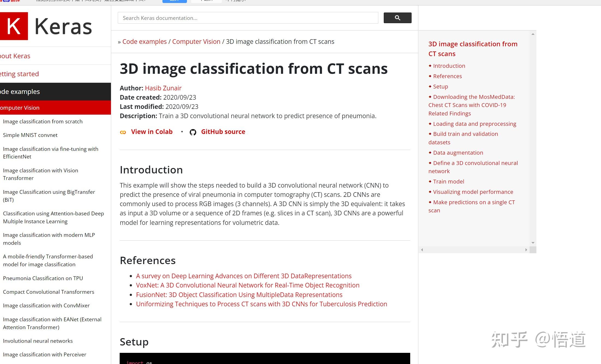Click Search Keras documentation field

click(x=247, y=18)
